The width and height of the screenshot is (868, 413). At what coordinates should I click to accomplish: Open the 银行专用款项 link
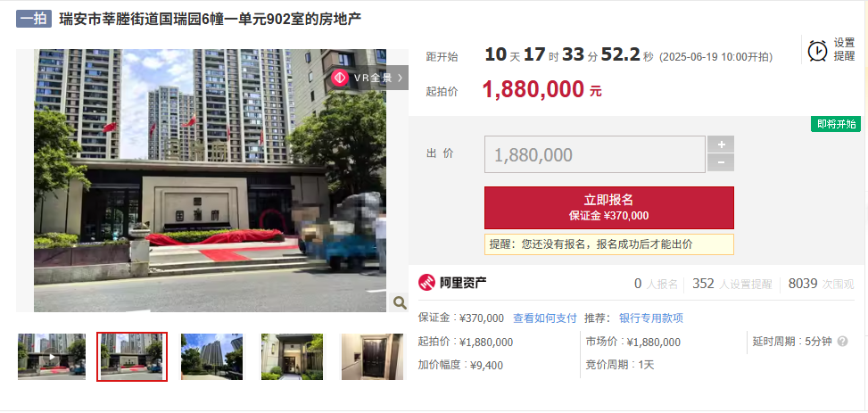click(x=651, y=318)
